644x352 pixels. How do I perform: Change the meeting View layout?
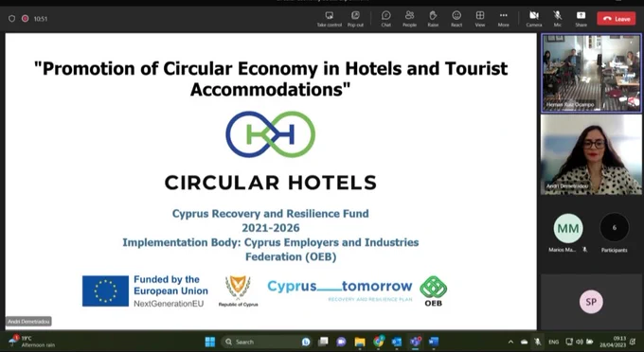[x=480, y=19]
